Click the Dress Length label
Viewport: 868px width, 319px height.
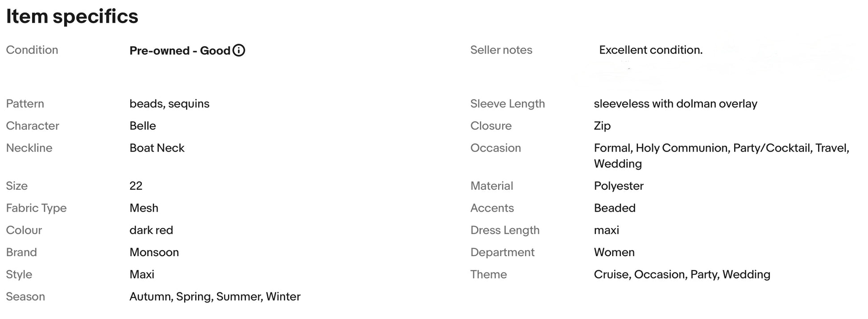point(504,230)
